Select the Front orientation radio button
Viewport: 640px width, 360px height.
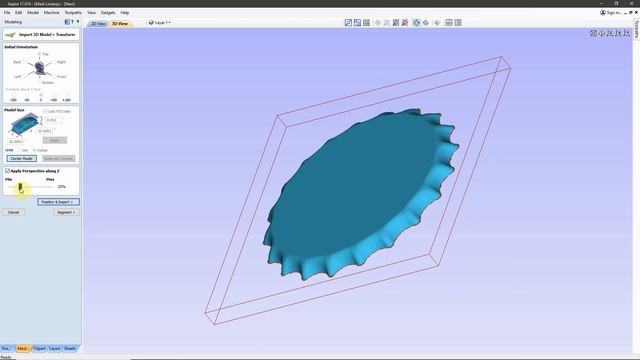coord(55,77)
